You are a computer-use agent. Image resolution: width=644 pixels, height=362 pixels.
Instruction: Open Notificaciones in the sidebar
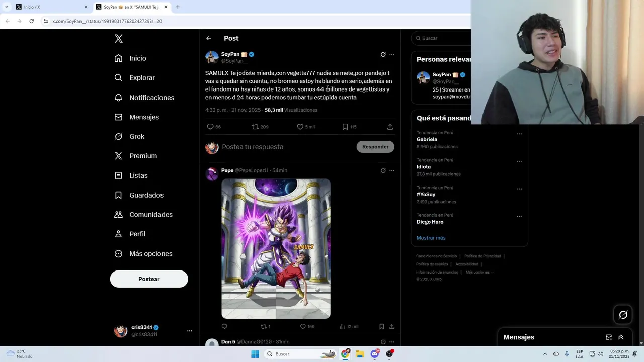144,98
